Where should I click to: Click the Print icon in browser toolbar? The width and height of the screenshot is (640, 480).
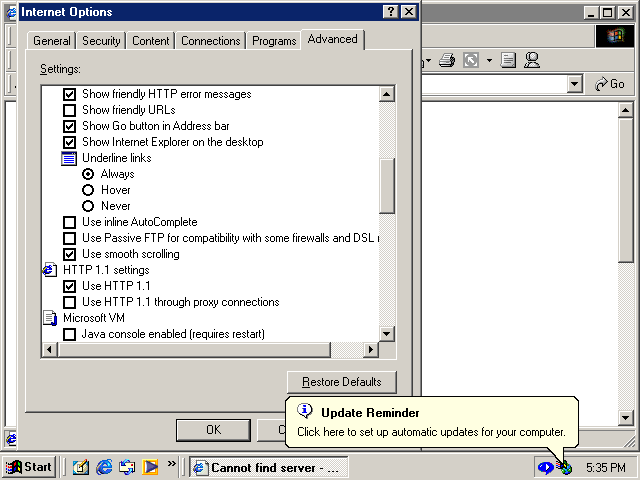point(447,61)
